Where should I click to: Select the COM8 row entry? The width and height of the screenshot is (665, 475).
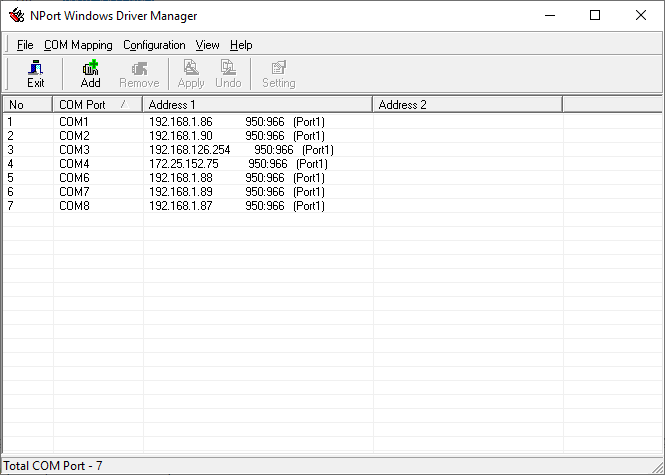(74, 206)
